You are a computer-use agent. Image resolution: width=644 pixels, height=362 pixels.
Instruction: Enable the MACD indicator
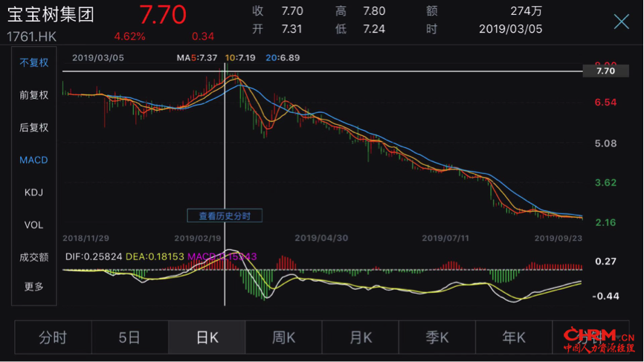[x=33, y=160]
